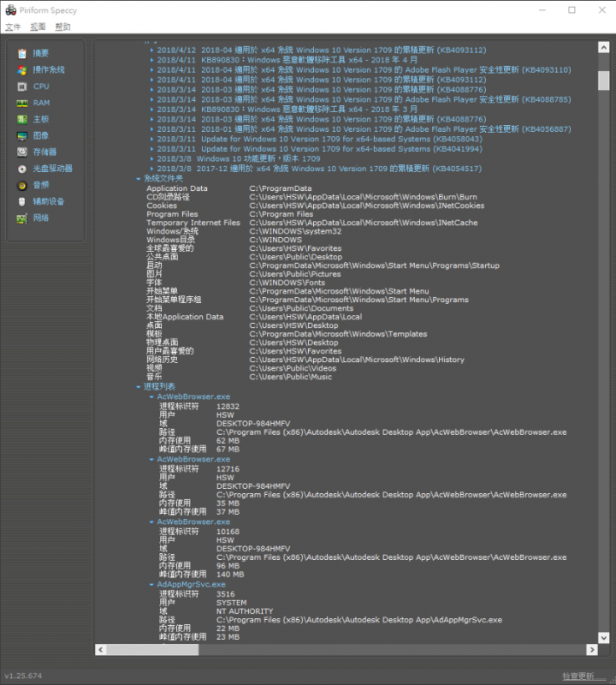
Task: Click the Piriform Speccy app icon
Action: point(11,10)
